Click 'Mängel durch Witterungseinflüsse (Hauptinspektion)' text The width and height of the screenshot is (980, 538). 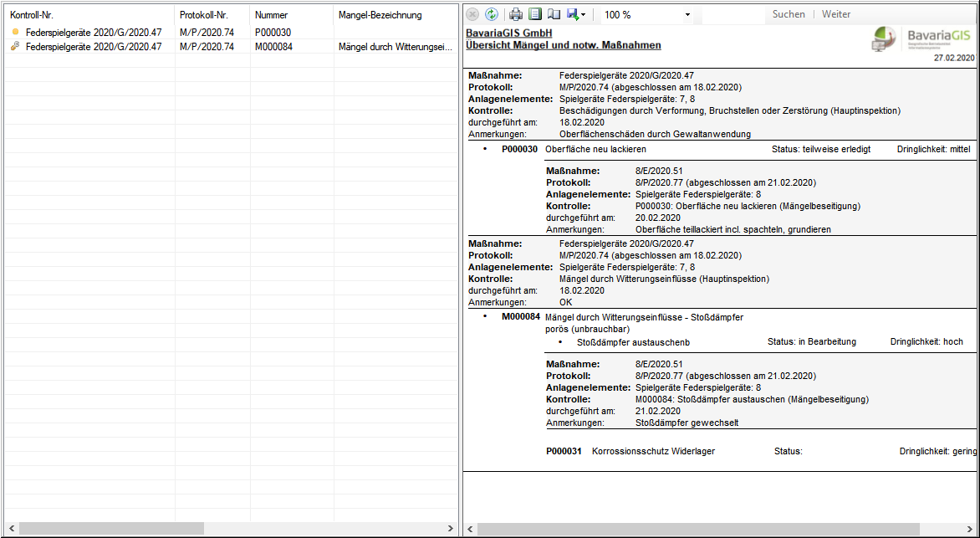tap(665, 279)
